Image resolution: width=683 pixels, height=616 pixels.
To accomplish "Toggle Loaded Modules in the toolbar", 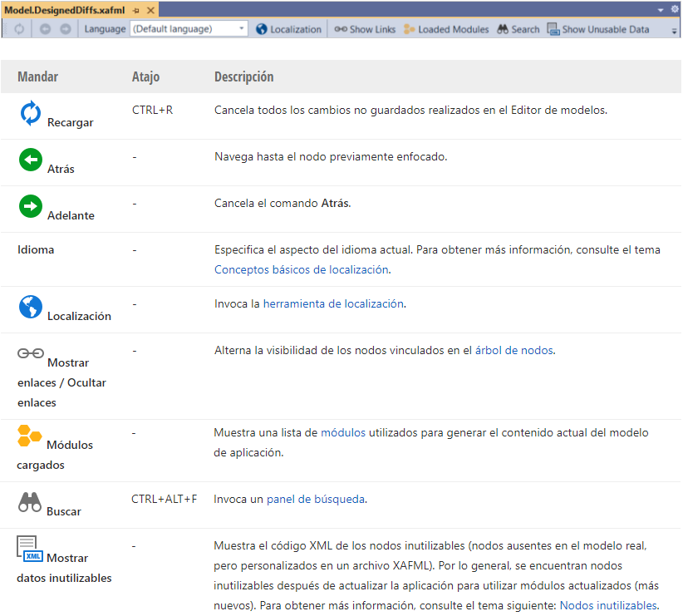I will pos(448,28).
